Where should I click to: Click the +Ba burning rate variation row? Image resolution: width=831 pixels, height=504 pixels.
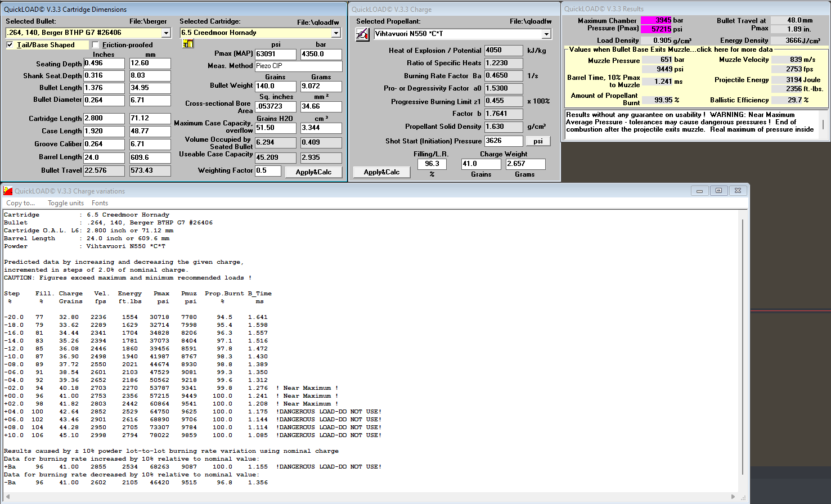193,467
